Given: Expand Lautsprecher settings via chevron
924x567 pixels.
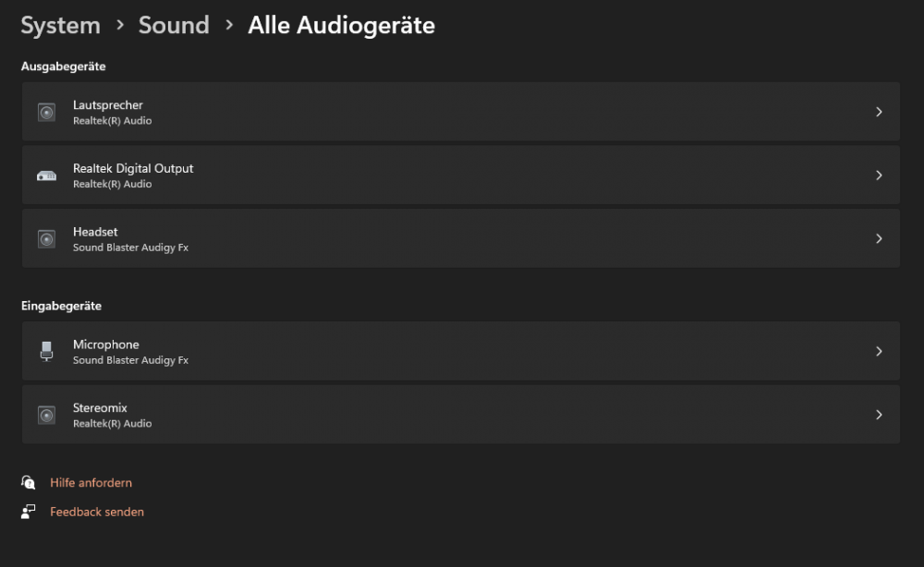Looking at the screenshot, I should point(879,112).
